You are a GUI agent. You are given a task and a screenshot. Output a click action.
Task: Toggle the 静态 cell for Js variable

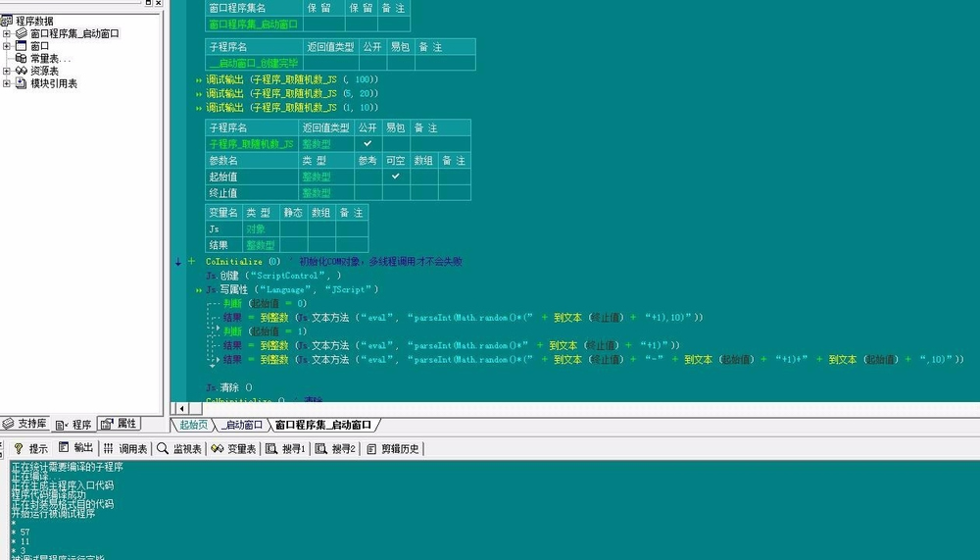point(294,229)
